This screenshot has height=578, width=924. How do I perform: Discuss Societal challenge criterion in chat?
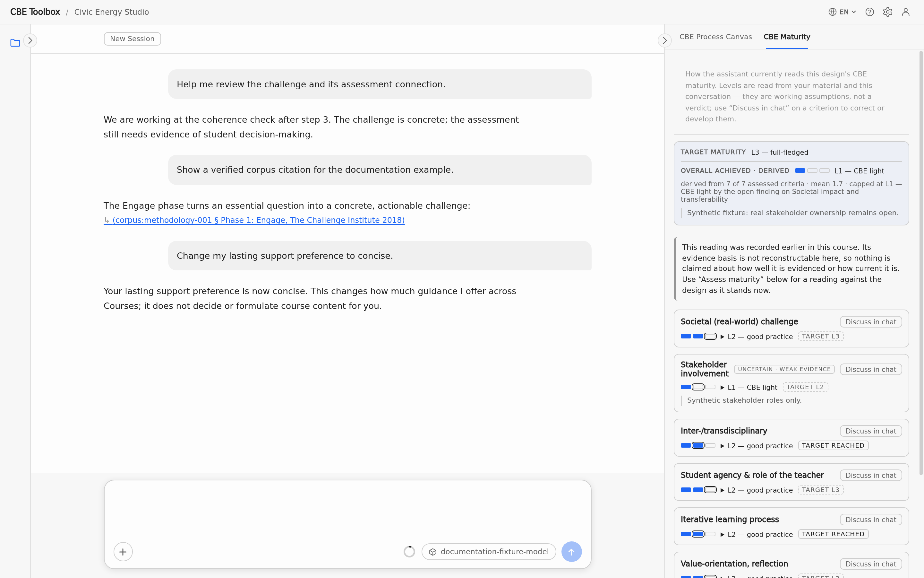tap(870, 322)
